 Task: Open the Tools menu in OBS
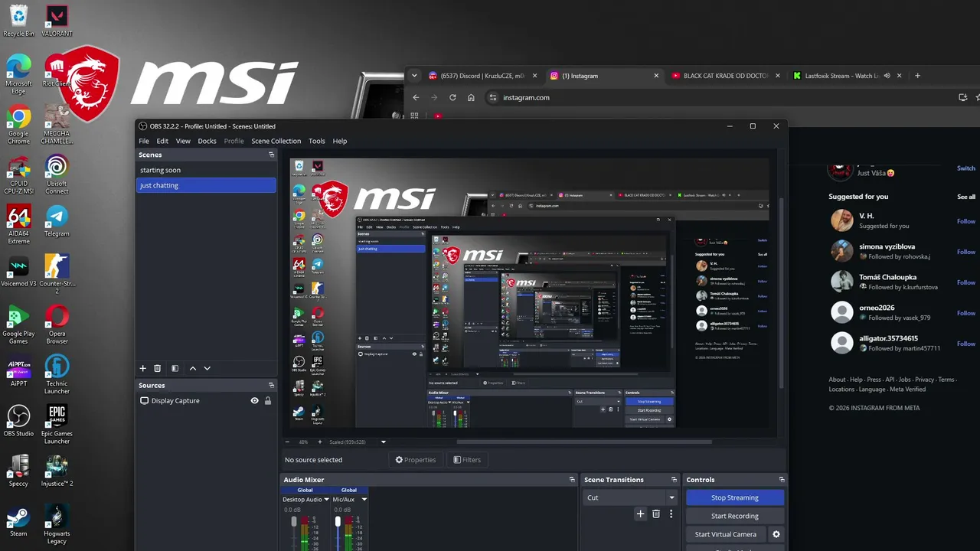point(317,141)
